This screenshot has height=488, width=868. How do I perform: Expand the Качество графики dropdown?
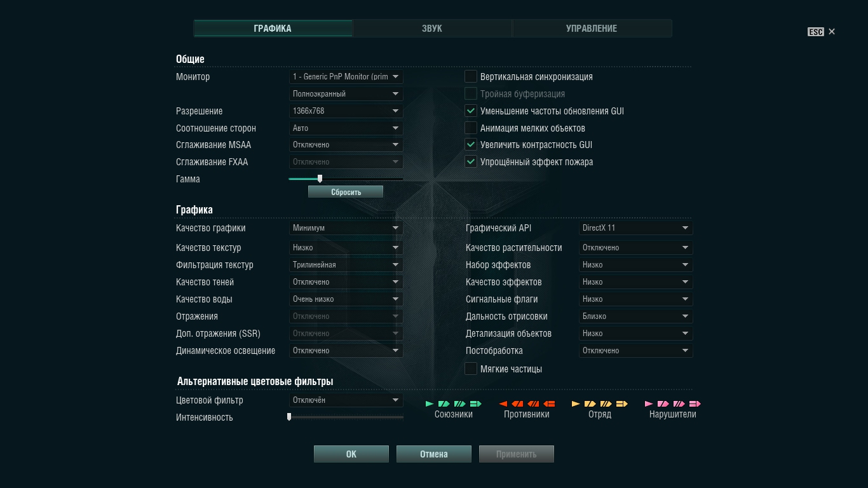(x=346, y=228)
